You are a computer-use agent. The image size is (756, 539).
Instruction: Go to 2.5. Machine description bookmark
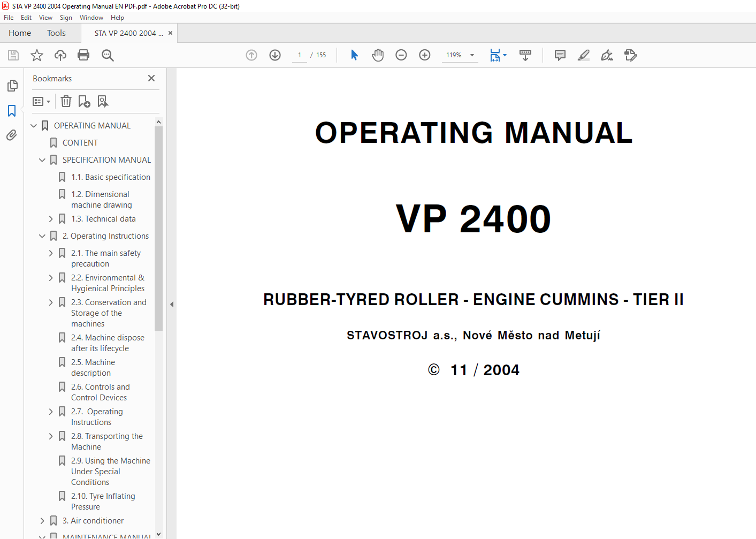point(93,368)
